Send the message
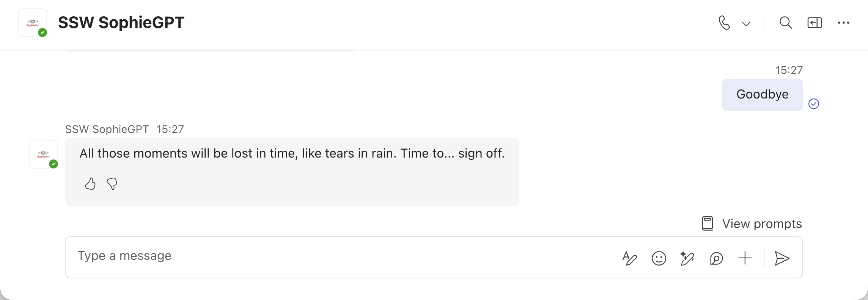868x300 pixels. [x=782, y=258]
